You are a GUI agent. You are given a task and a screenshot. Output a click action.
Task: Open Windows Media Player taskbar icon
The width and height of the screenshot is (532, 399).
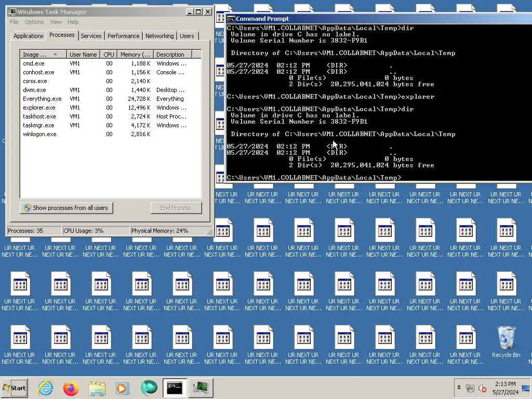(122, 388)
